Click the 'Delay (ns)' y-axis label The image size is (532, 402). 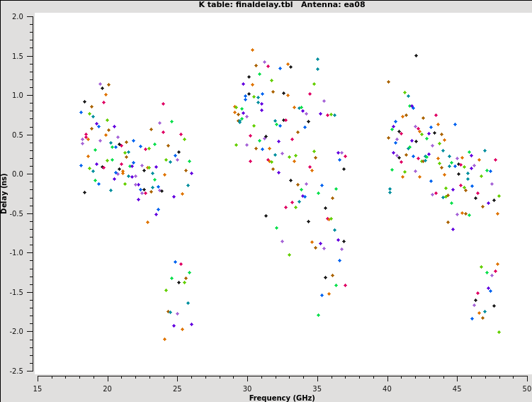[5, 194]
